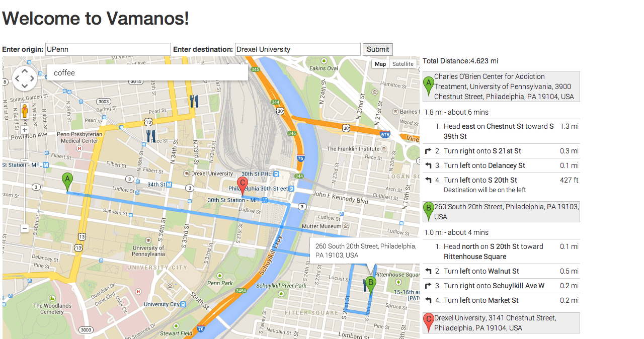The width and height of the screenshot is (644, 339).
Task: Select the restaurant icon near Race St
Action: click(x=151, y=135)
